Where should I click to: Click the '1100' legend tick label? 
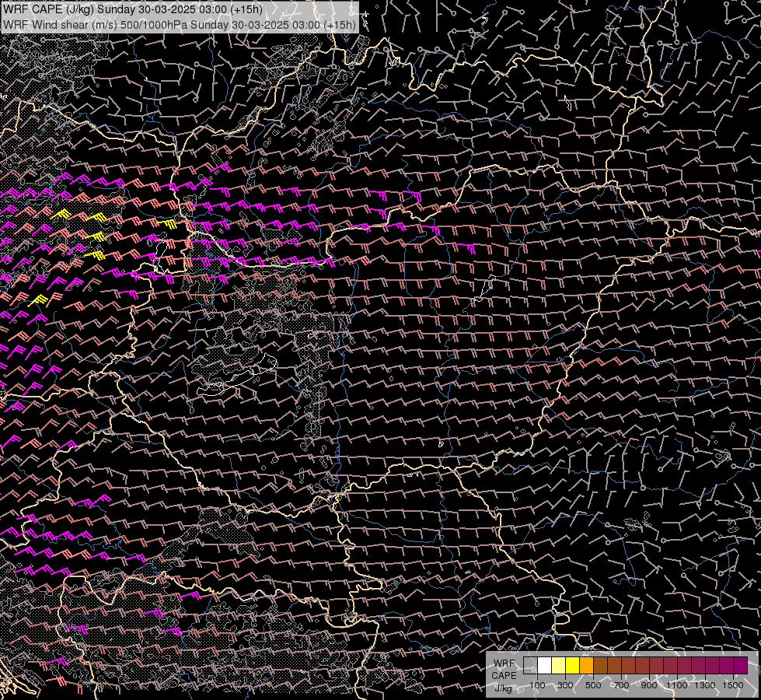[x=676, y=685]
